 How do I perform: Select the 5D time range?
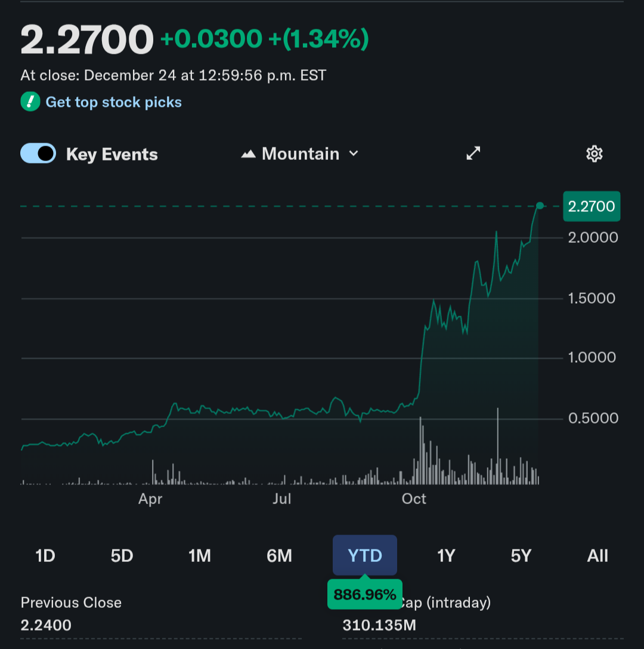pos(122,556)
